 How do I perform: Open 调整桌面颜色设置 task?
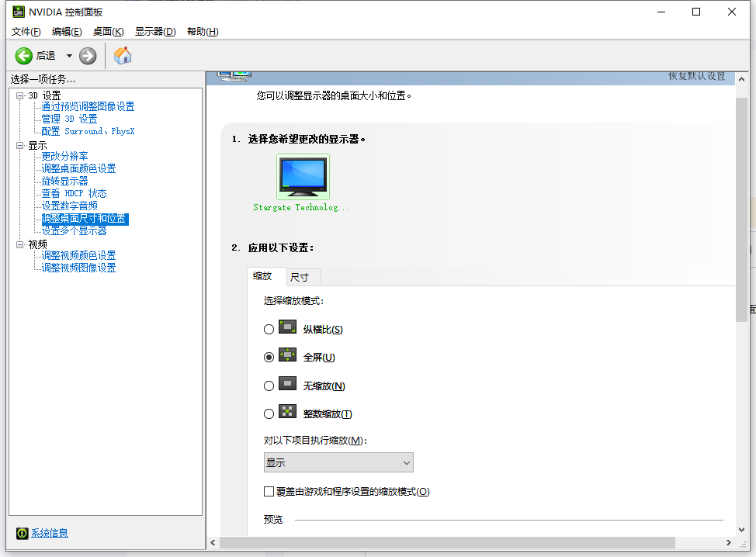78,168
